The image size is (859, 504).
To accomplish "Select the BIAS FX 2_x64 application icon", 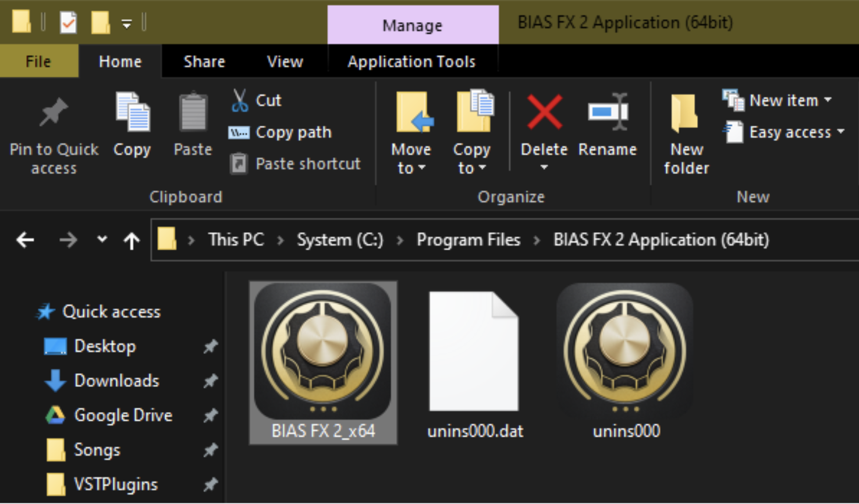I will [323, 352].
